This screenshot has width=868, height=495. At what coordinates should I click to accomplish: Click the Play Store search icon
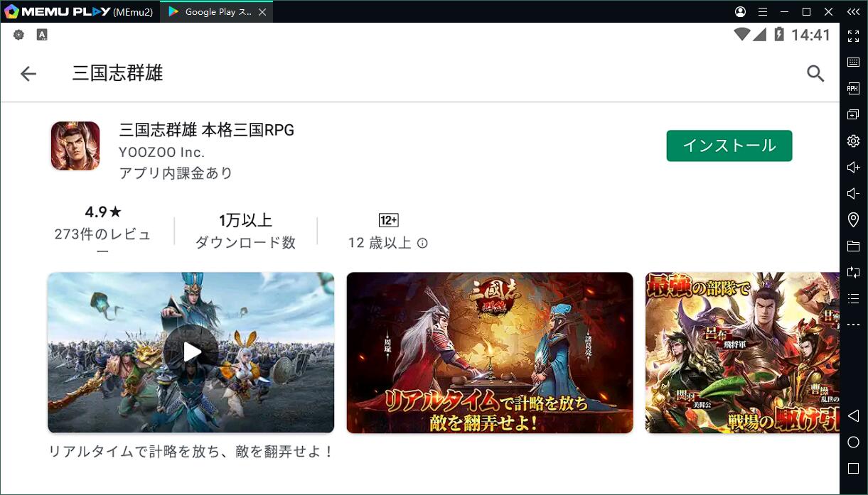click(x=815, y=73)
